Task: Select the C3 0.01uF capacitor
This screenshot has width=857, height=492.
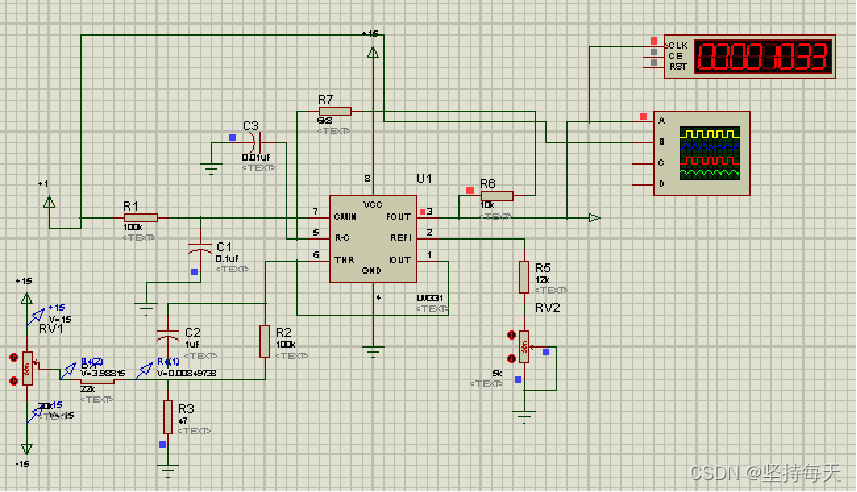Action: click(x=255, y=143)
